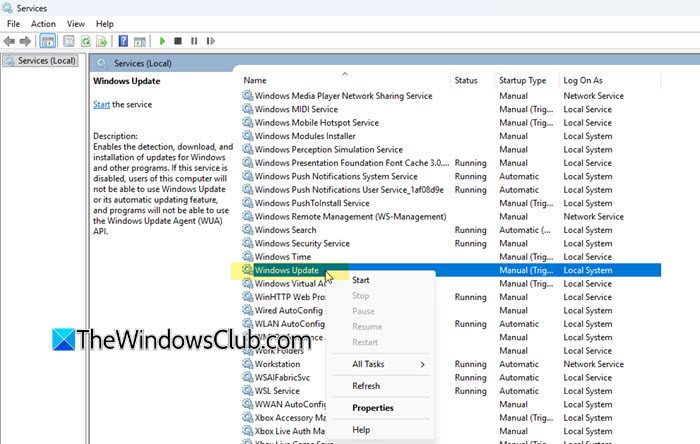Select the WinHTTP Web Proxy service row

tap(290, 297)
